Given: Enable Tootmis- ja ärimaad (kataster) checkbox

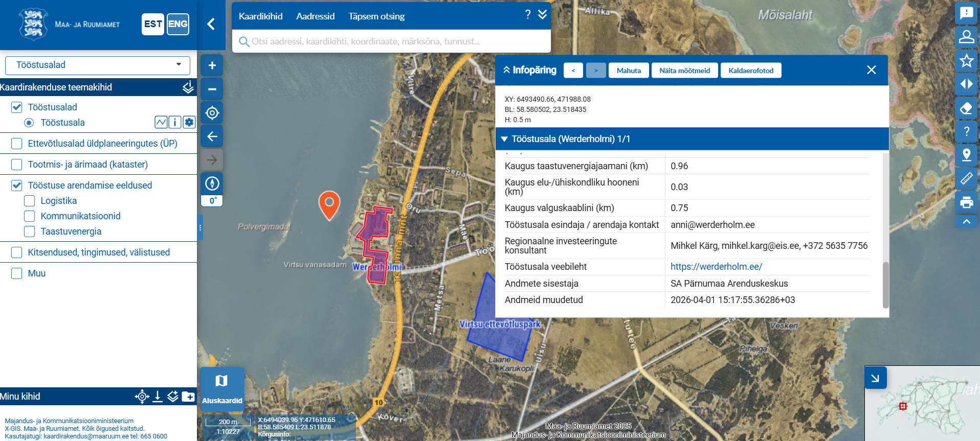Looking at the screenshot, I should point(17,165).
